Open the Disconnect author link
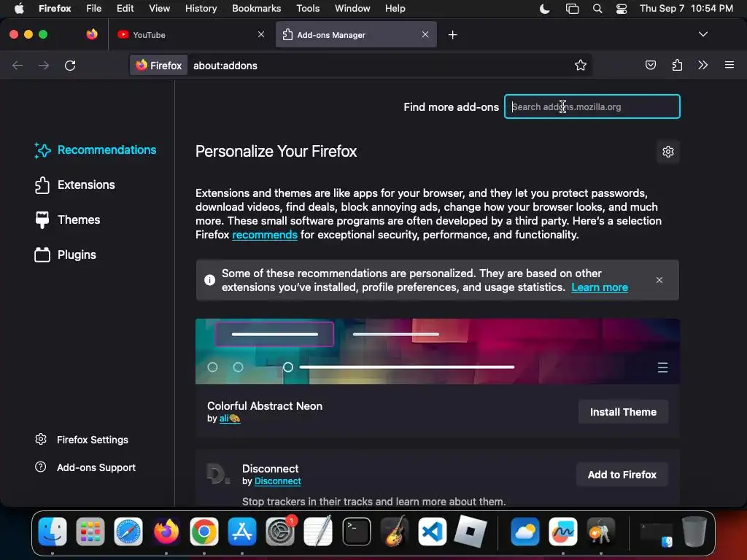This screenshot has width=747, height=560. [278, 481]
